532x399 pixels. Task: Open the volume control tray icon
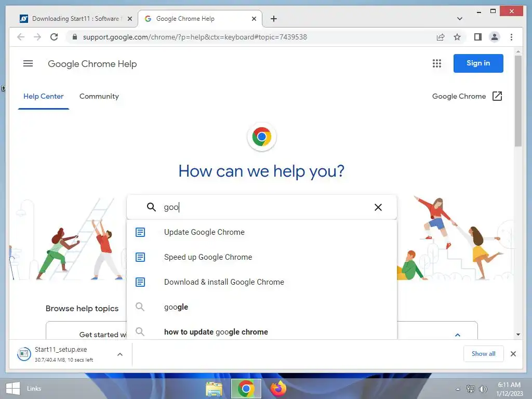[x=483, y=389]
